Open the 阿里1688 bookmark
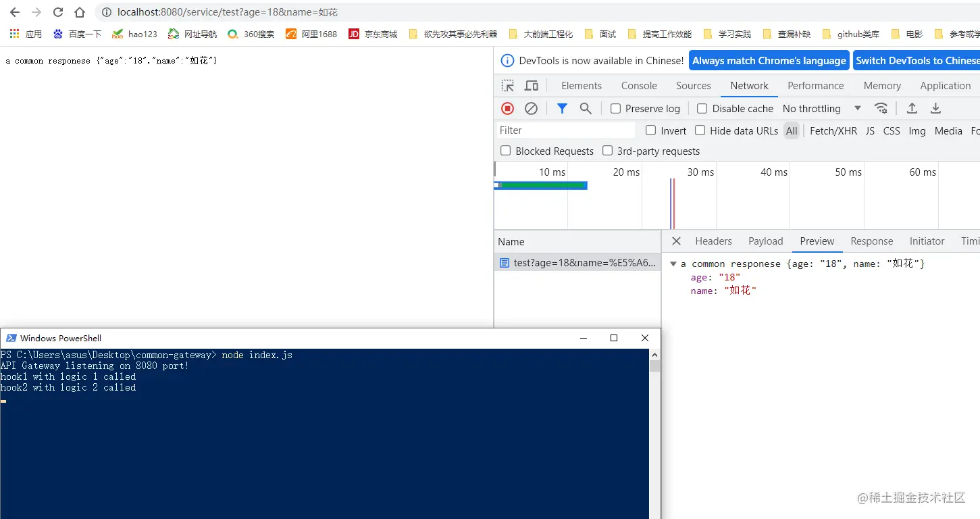This screenshot has width=980, height=519. point(311,34)
